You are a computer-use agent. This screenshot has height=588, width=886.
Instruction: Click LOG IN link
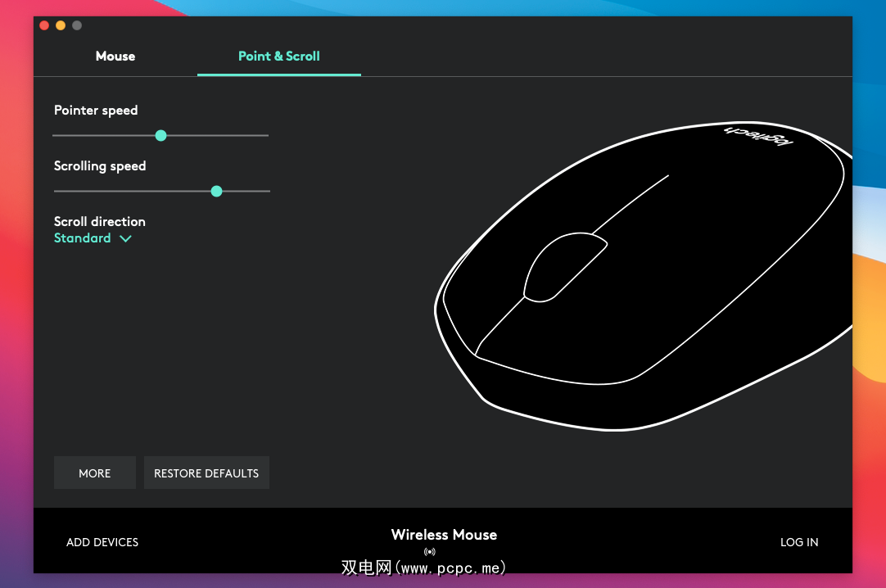[799, 542]
